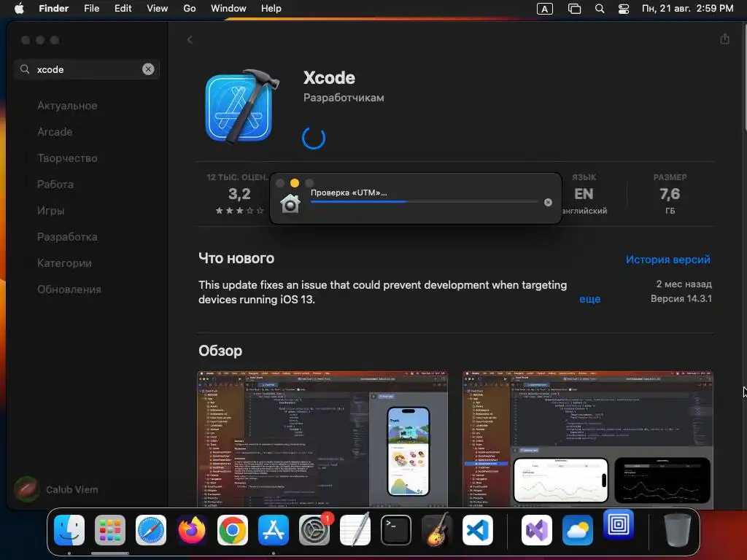Click the keyboard input source icon
This screenshot has height=560, width=747.
[544, 9]
